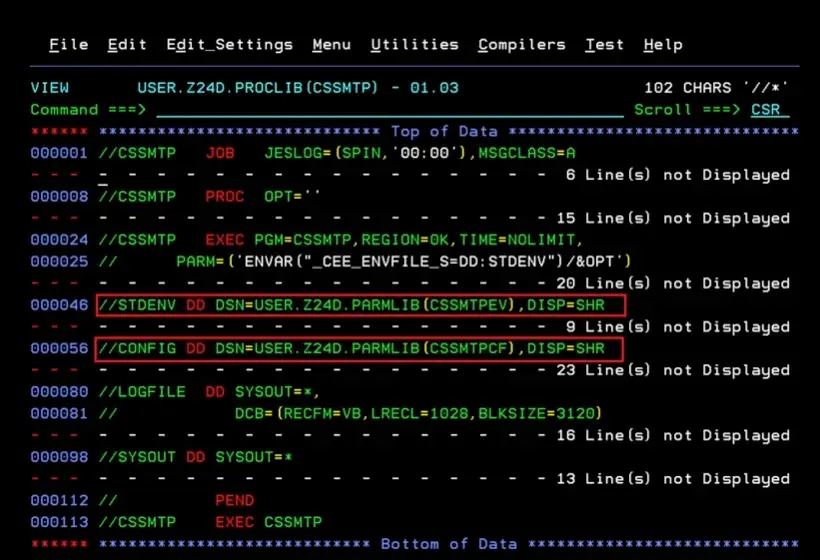Click the '13 Line(s) not Displayed' excluded row
The image size is (820, 560).
410,478
